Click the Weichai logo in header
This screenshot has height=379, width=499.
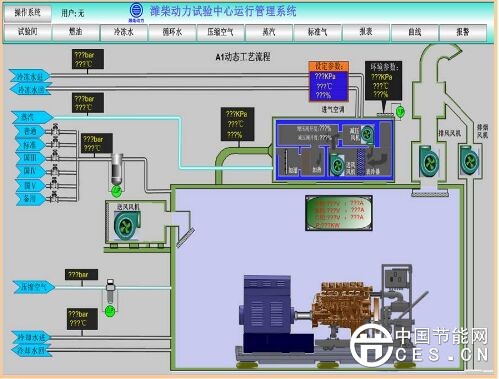(136, 11)
